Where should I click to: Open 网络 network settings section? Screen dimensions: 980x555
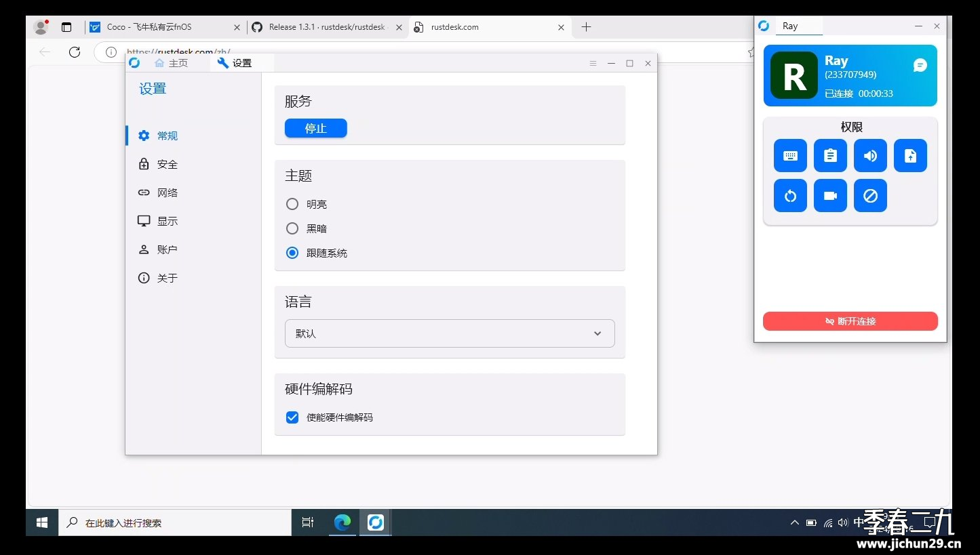(x=167, y=192)
